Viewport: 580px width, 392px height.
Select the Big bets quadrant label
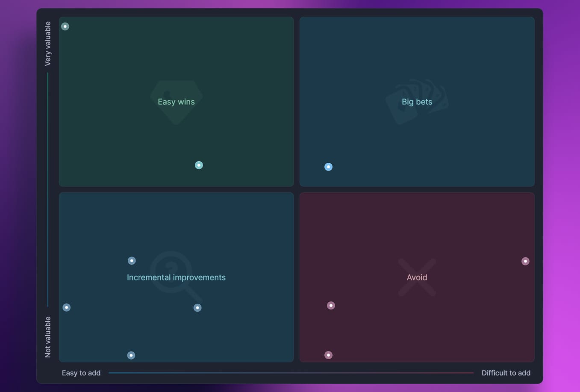click(x=417, y=102)
